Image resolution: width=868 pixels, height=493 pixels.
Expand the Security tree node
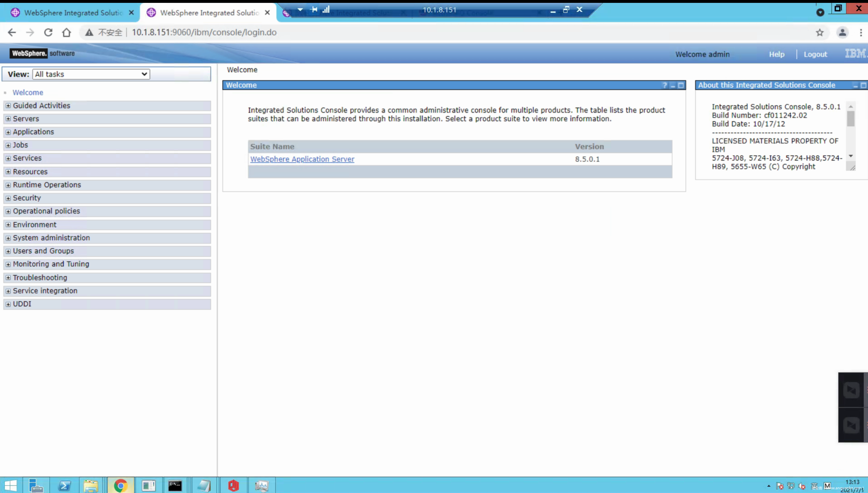click(x=8, y=198)
